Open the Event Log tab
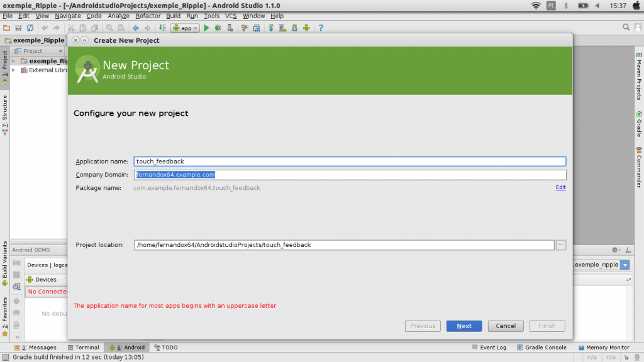The width and height of the screenshot is (644, 362). pos(489,347)
